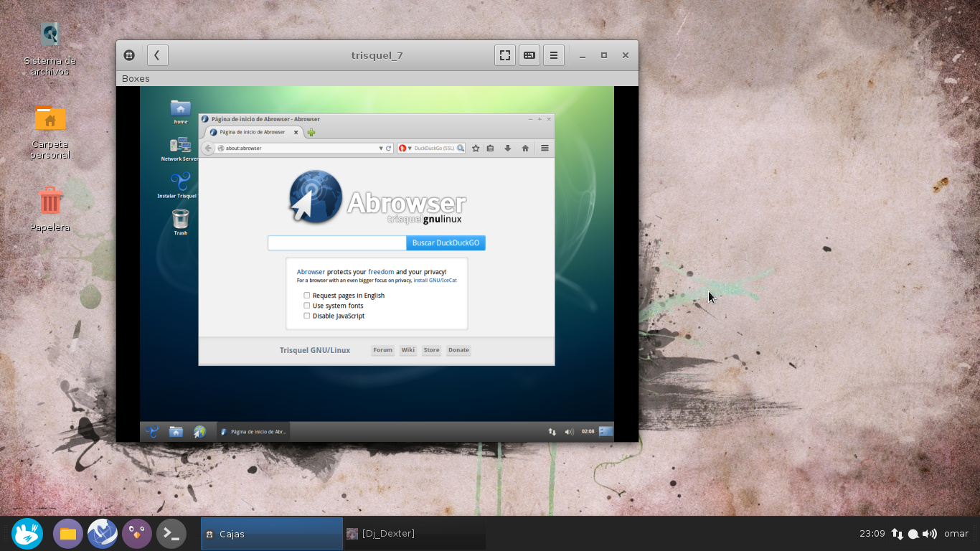
Task: Go back to the Boxes overview
Action: pyautogui.click(x=158, y=55)
